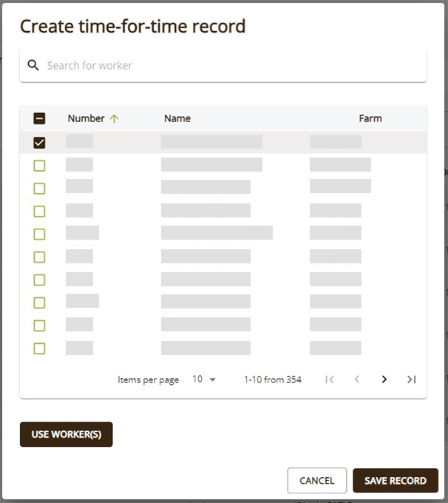Click the CANCEL button
The width and height of the screenshot is (448, 503).
(x=317, y=480)
